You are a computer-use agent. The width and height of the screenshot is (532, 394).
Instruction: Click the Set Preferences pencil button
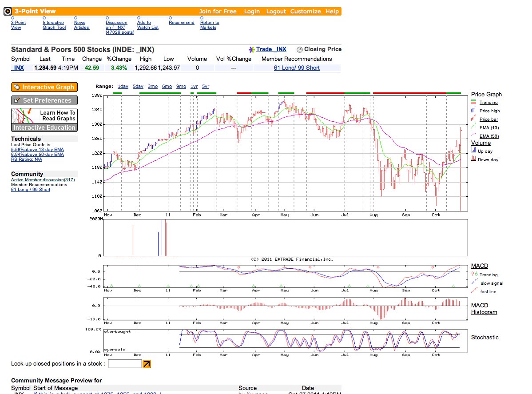[44, 100]
